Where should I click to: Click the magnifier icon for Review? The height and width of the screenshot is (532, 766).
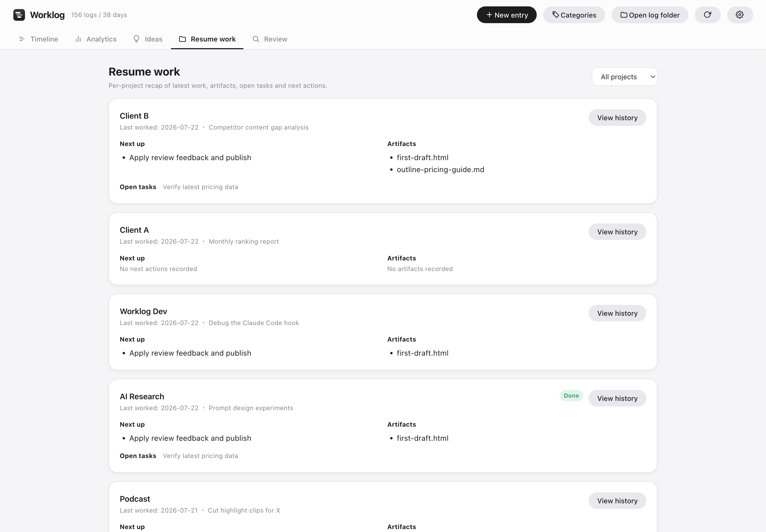[256, 39]
